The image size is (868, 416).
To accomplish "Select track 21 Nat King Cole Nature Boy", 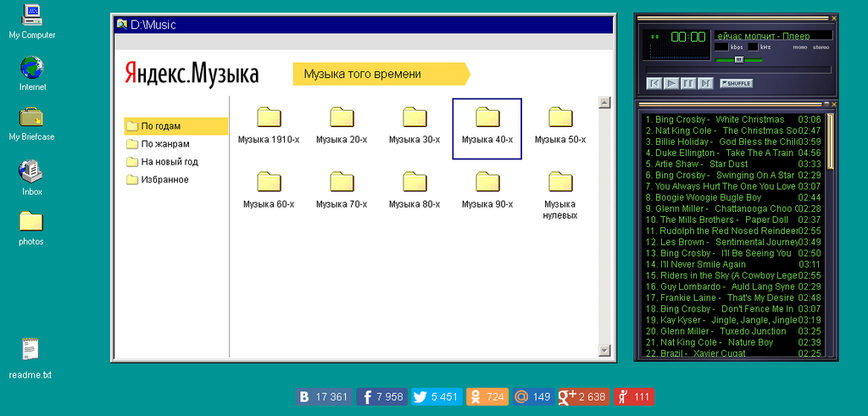I will [733, 342].
